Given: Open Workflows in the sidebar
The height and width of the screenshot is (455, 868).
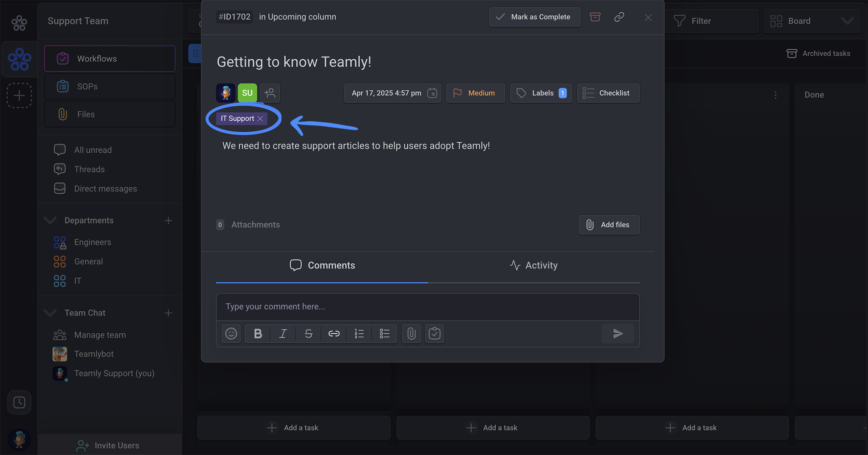Looking at the screenshot, I should (x=110, y=59).
